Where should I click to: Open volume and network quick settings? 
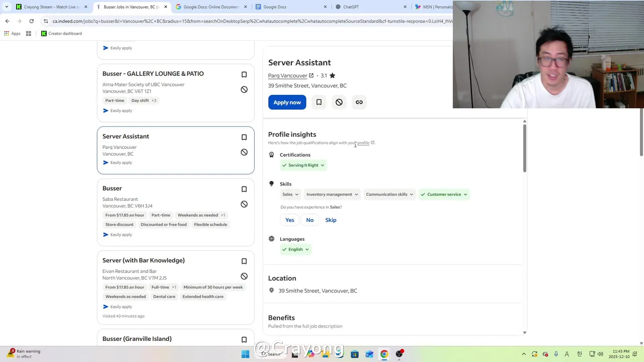tap(596, 354)
